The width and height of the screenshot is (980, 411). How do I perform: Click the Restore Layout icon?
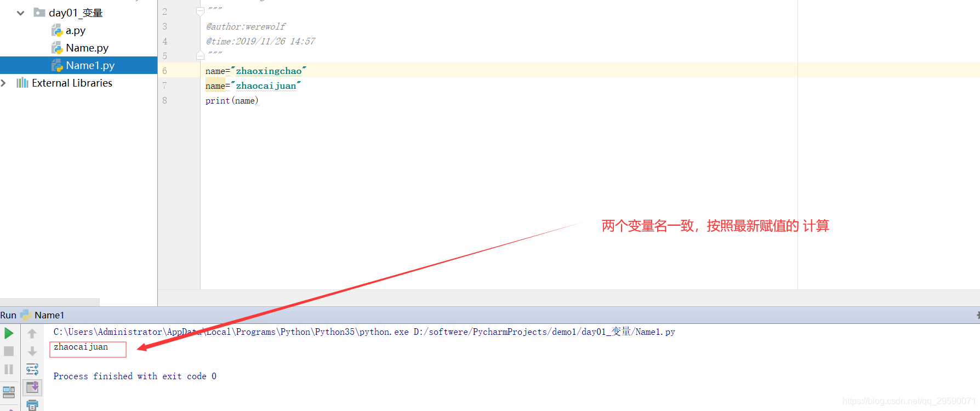tap(9, 392)
